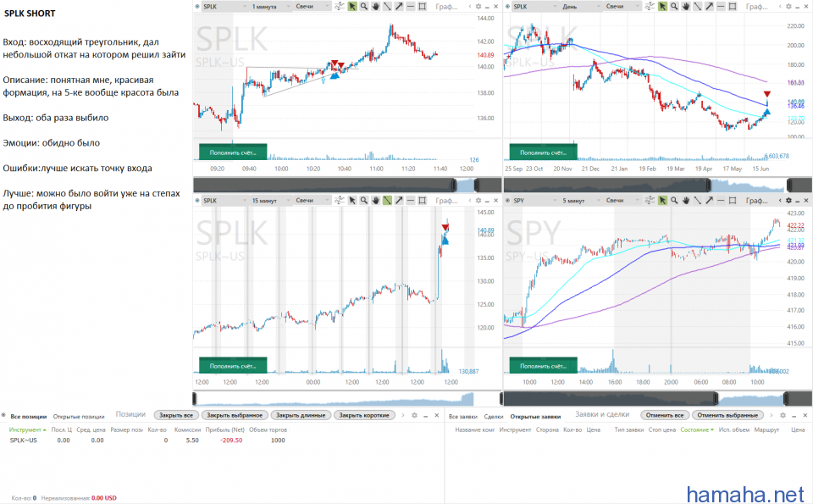The height and width of the screenshot is (504, 813).
Task: Click 'Закрыть все' button
Action: (x=176, y=415)
